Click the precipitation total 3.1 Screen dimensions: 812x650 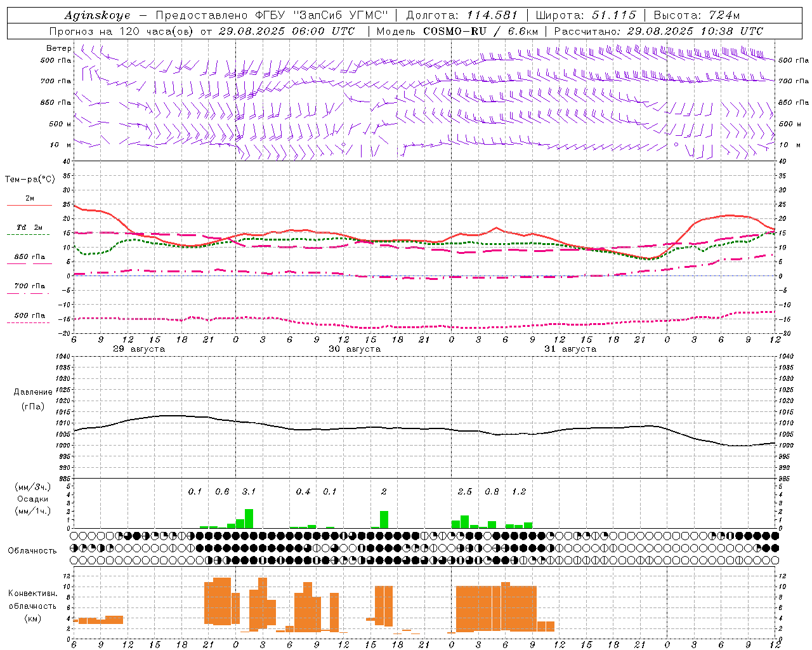coord(249,492)
